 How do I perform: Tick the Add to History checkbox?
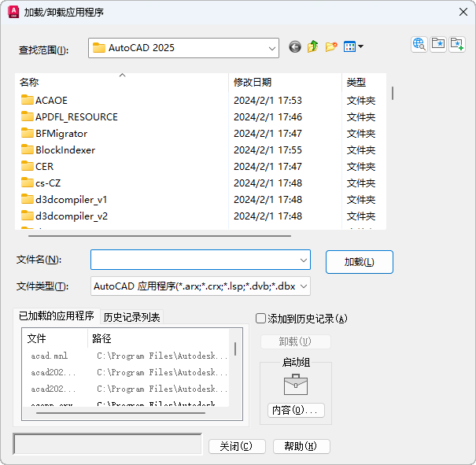(260, 319)
